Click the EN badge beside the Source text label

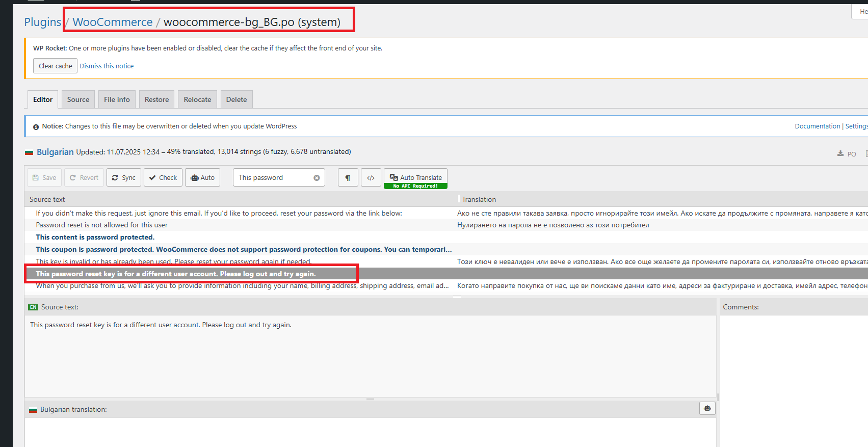pyautogui.click(x=33, y=307)
